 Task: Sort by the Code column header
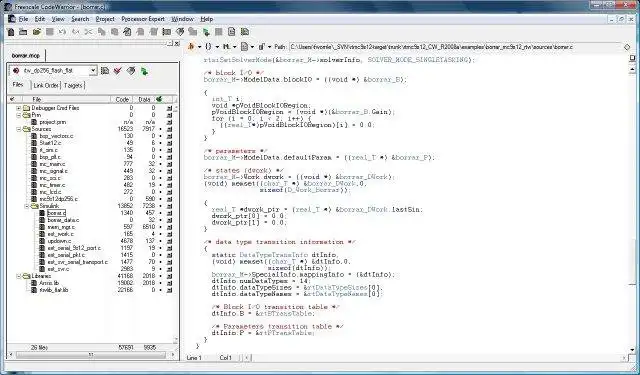click(122, 99)
